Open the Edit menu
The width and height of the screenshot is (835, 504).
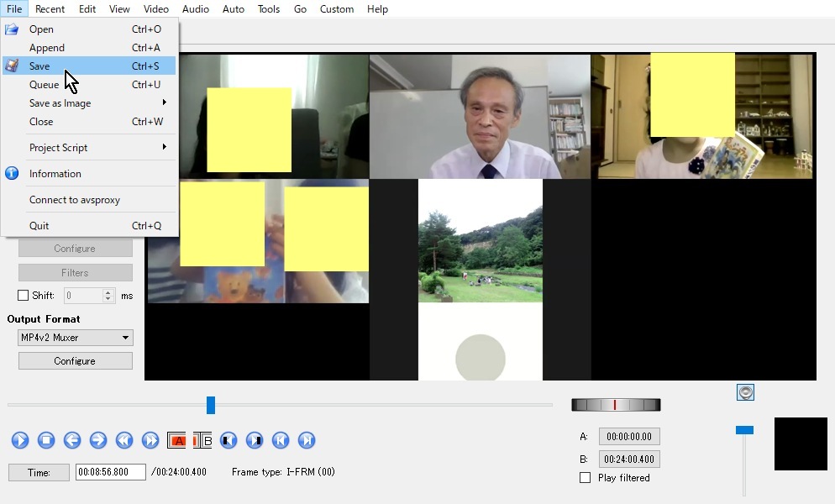coord(87,9)
